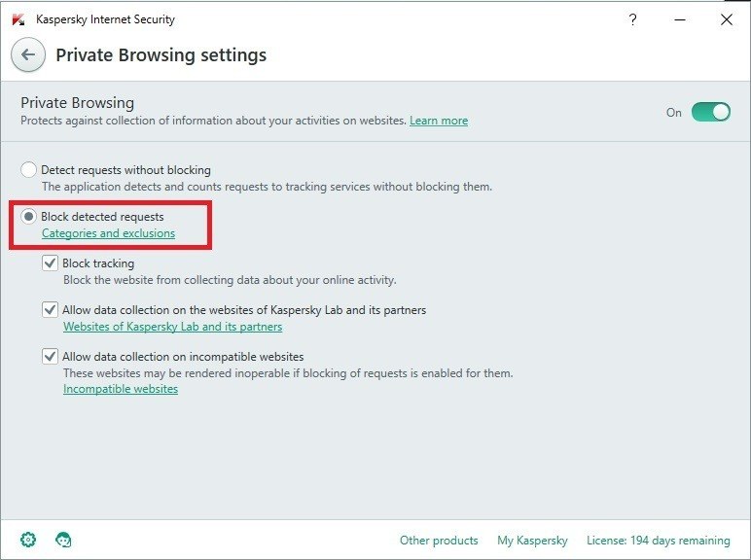Image resolution: width=751 pixels, height=560 pixels.
Task: Click the Private Browsing settings heading
Action: 161,55
